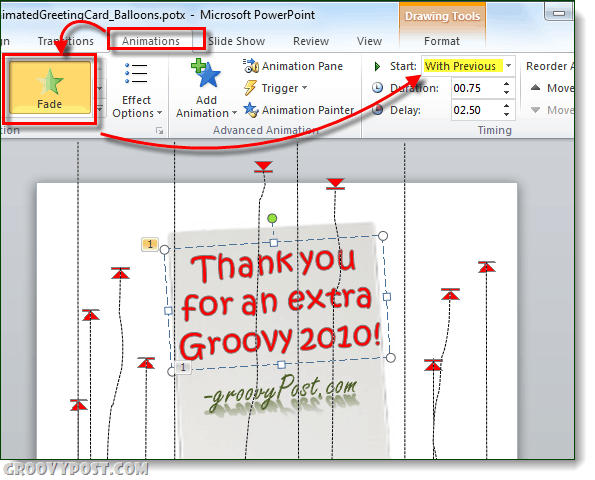The width and height of the screenshot is (595, 480).
Task: Move animation later in order
Action: click(552, 110)
